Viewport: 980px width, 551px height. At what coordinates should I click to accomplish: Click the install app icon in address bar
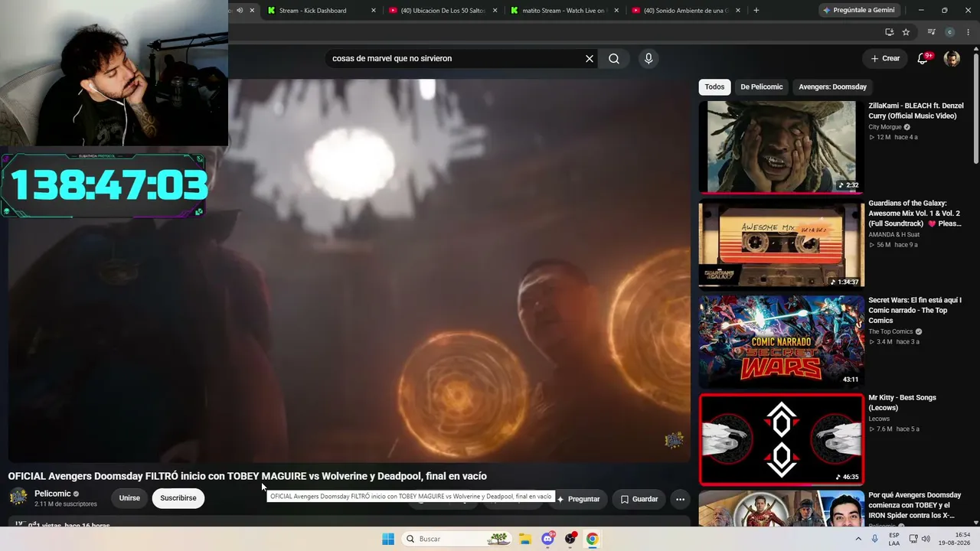click(x=889, y=32)
